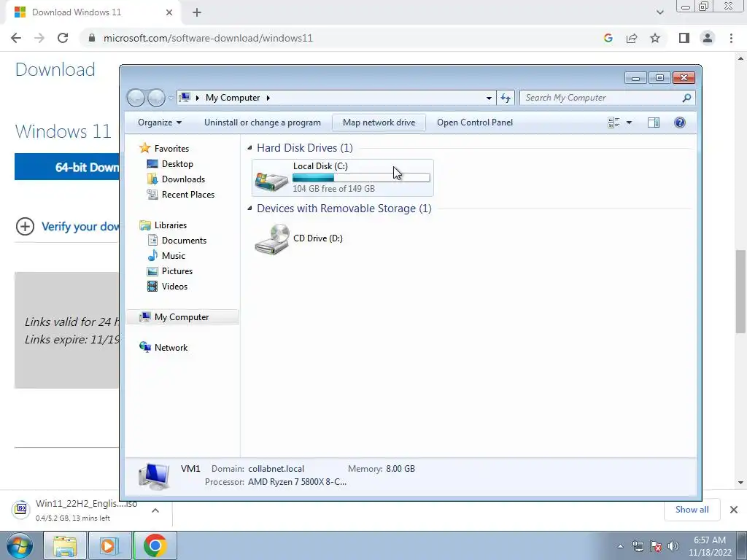Expand Verify your download plus icon
Image resolution: width=747 pixels, height=560 pixels.
coord(26,227)
